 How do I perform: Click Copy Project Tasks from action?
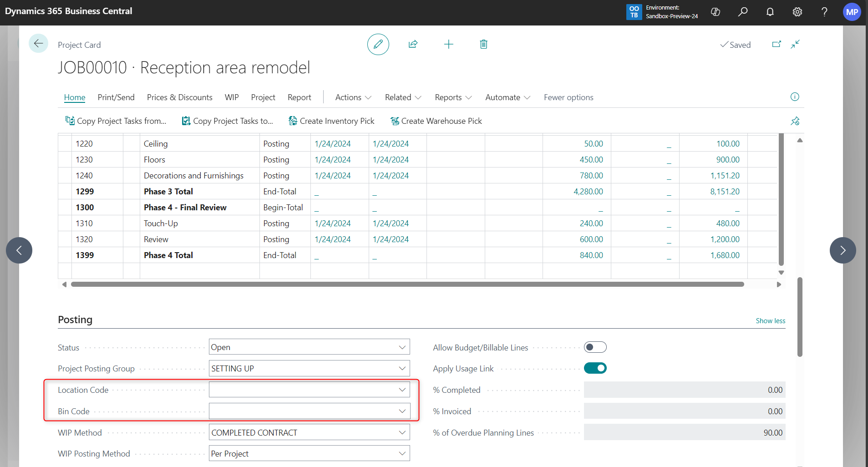pyautogui.click(x=116, y=121)
